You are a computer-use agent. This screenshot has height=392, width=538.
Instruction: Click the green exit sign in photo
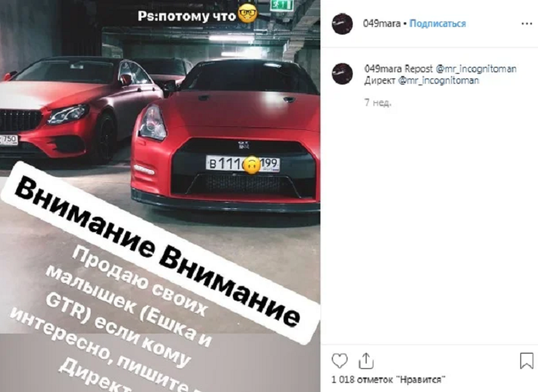click(282, 5)
